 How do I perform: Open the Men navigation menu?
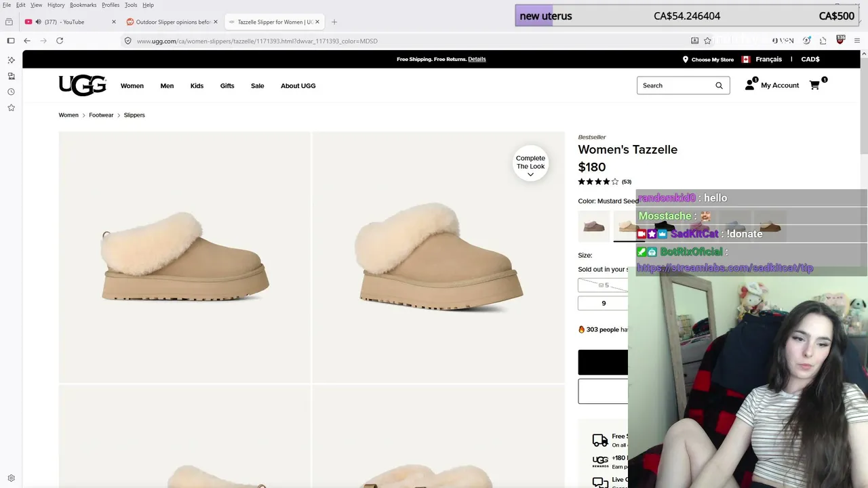(x=167, y=86)
